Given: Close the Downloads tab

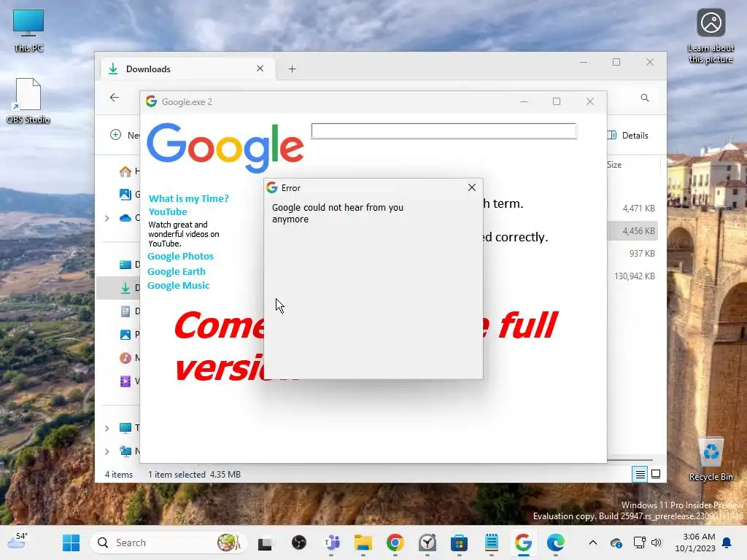Looking at the screenshot, I should coord(260,69).
